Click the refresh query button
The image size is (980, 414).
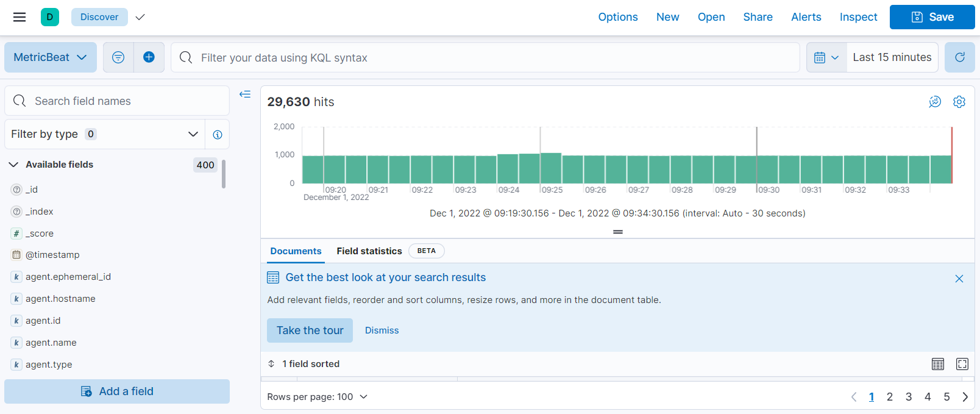(959, 57)
